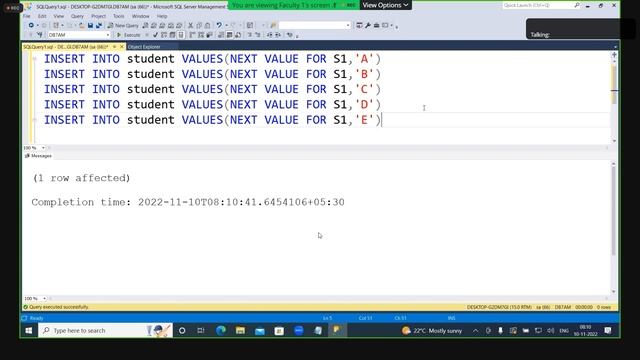Click the 'Query executed successfully' status text

59,307
